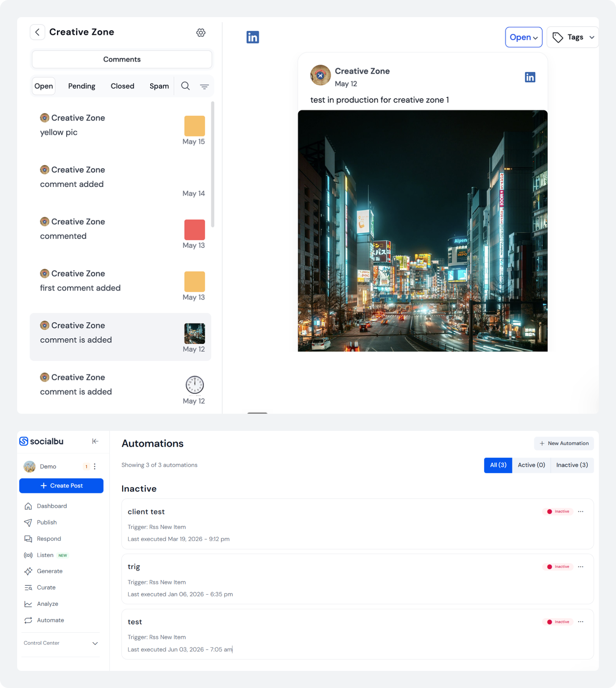616x688 pixels.
Task: Toggle Inactive status of test automation
Action: pyautogui.click(x=558, y=622)
